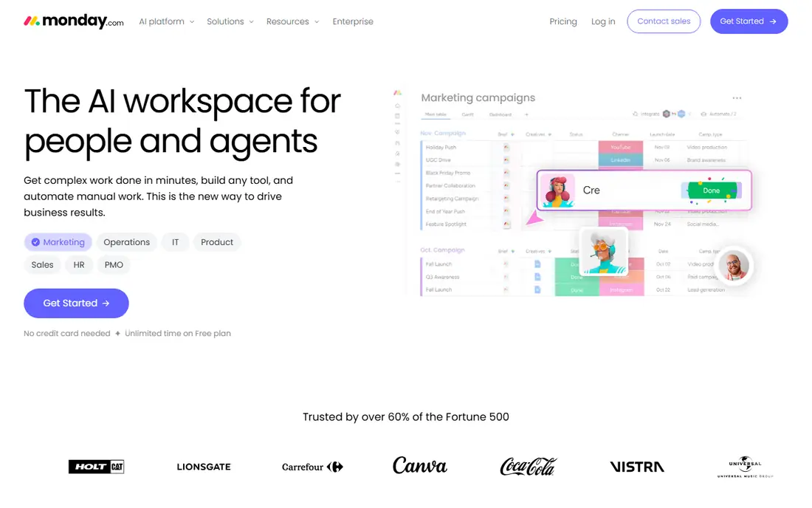Click the red-haired avatar next to Cre
Image resolution: width=812 pixels, height=508 pixels.
(558, 190)
